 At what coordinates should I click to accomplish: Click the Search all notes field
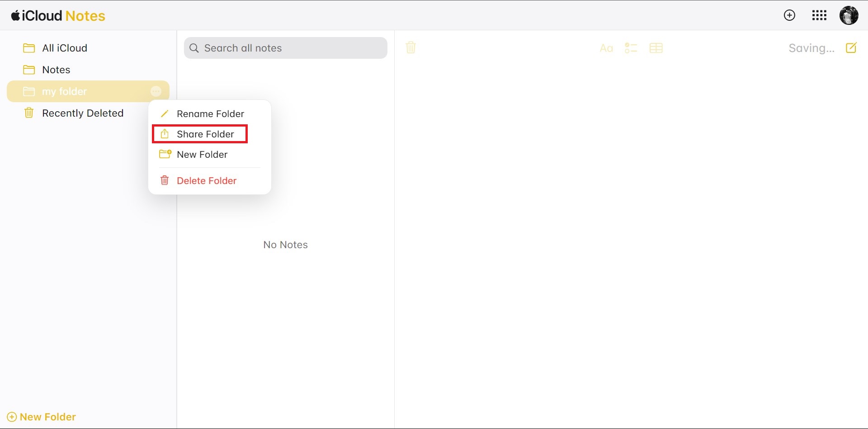(286, 48)
